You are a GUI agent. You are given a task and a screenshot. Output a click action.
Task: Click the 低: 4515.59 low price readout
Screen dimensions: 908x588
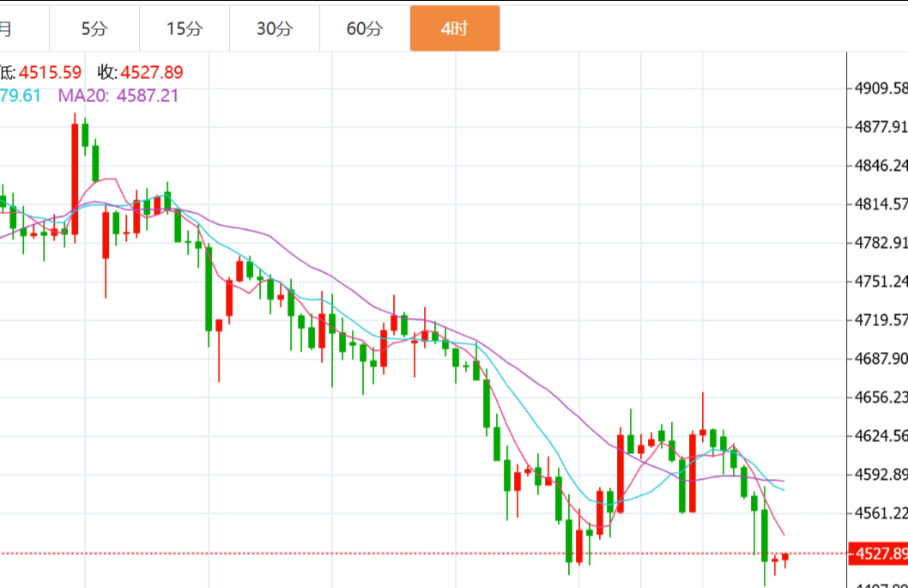coord(40,72)
